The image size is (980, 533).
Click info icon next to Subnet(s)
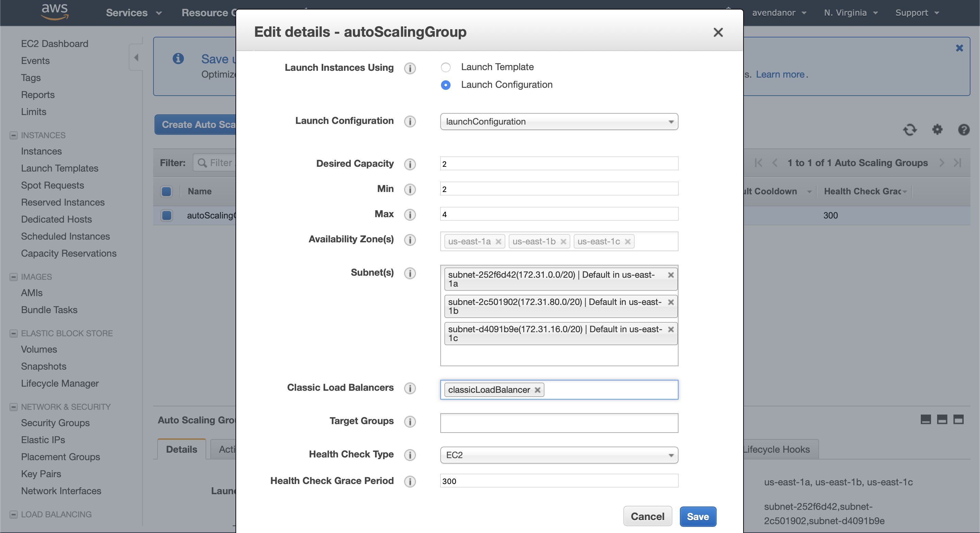pyautogui.click(x=410, y=273)
